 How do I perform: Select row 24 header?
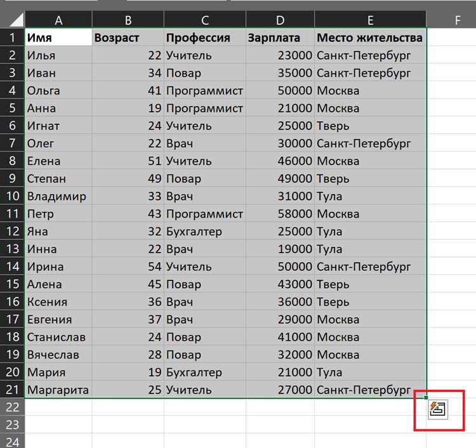tap(12, 442)
